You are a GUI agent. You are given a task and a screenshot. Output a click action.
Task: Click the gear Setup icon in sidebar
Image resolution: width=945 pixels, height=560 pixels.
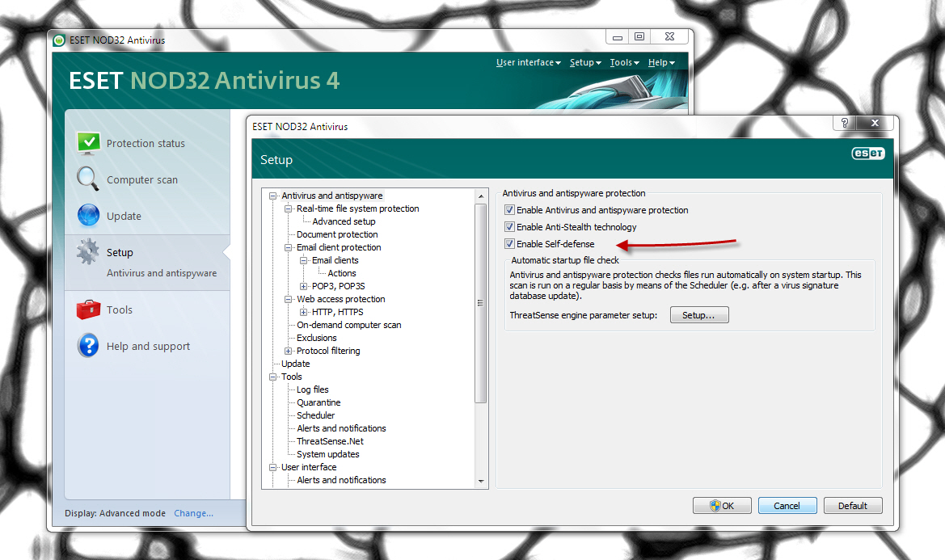(x=88, y=251)
